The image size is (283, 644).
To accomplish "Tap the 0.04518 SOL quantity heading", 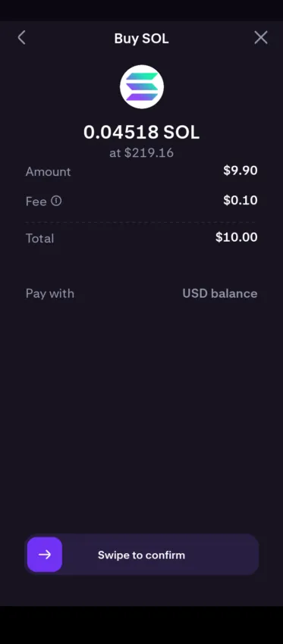I will pyautogui.click(x=141, y=133).
